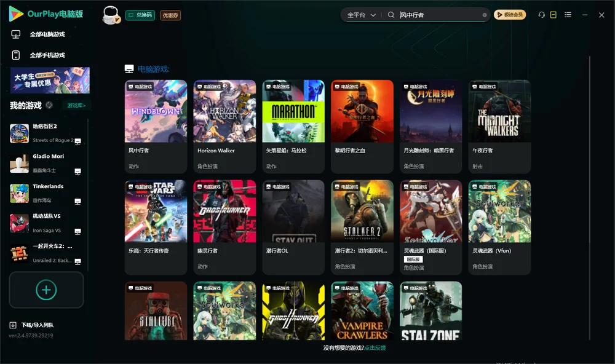Click the yellow mini-mode window icon
Viewport: 615px width, 364px height.
(553, 15)
